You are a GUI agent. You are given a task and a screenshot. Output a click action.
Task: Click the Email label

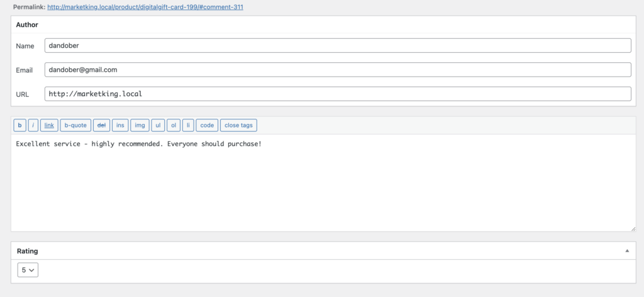pyautogui.click(x=25, y=70)
